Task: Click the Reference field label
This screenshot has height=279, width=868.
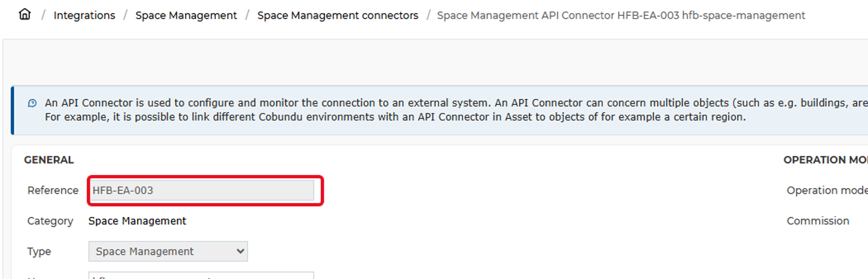Action: click(x=53, y=190)
